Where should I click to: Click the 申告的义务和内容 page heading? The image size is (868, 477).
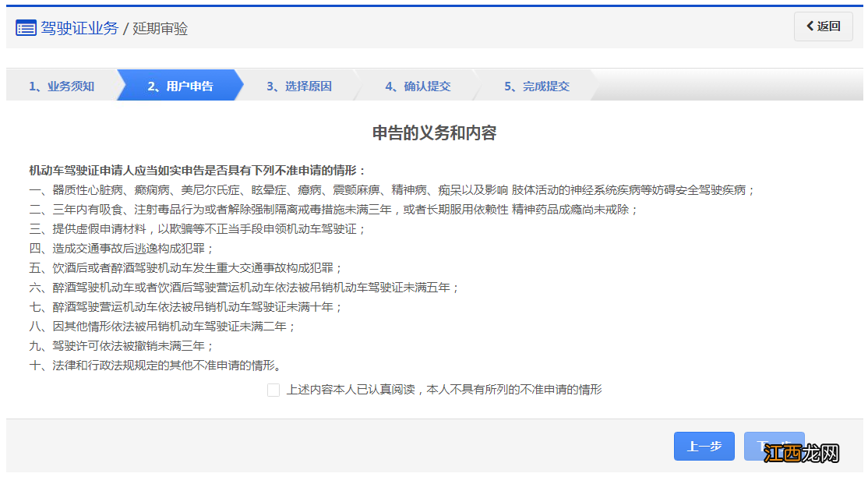434,130
